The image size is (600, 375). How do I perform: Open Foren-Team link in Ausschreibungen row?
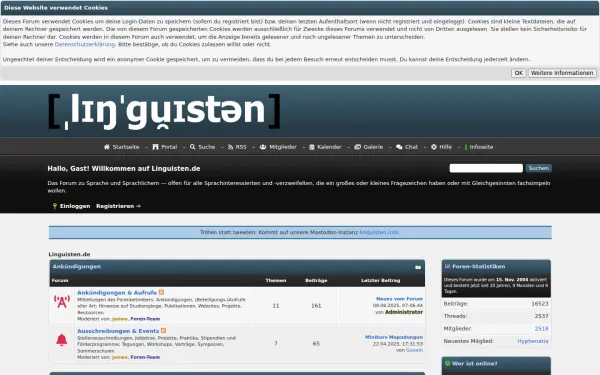coord(145,357)
